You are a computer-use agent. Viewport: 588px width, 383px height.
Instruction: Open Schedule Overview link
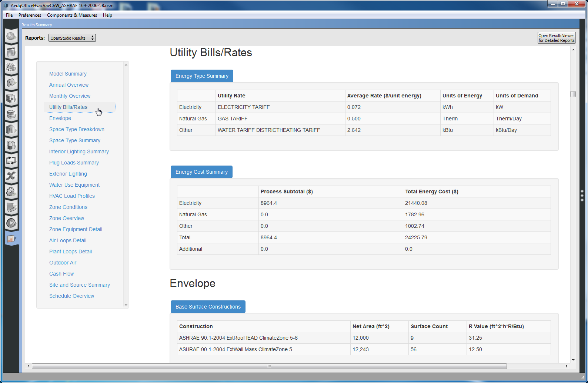(71, 296)
